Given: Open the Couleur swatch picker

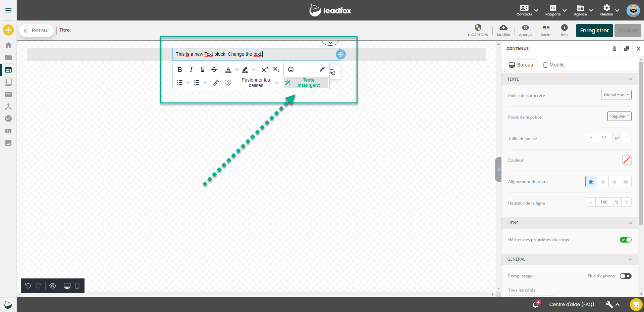Looking at the screenshot, I should click(x=627, y=160).
